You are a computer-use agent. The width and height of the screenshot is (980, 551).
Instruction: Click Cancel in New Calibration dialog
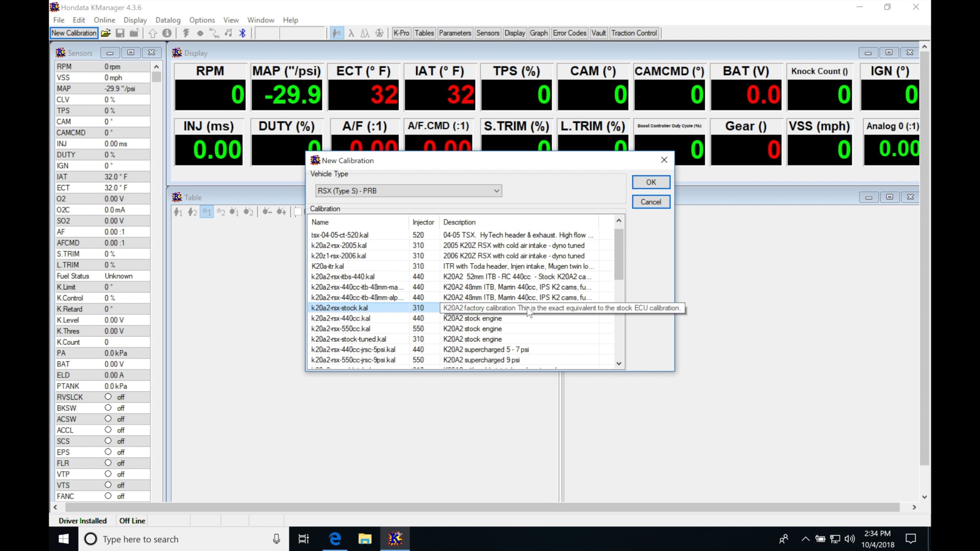651,202
